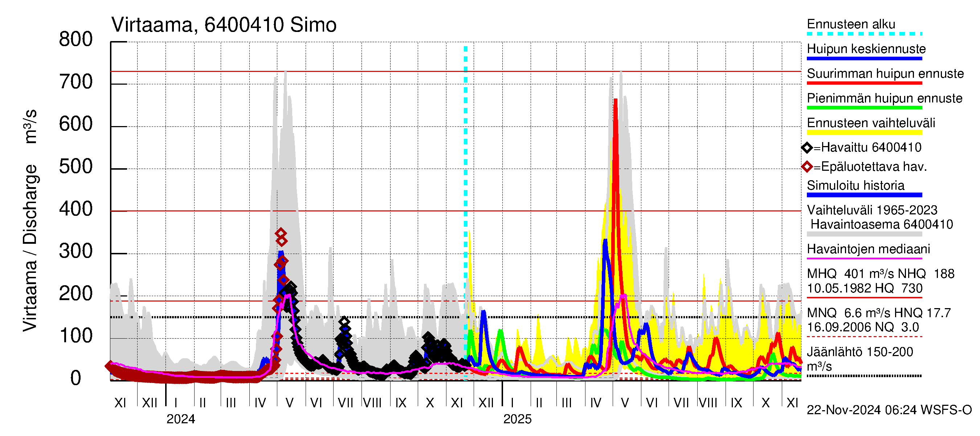Click yellow swatch under 'Ennusteen vaihteluväli'
980x436 pixels.
click(x=864, y=133)
